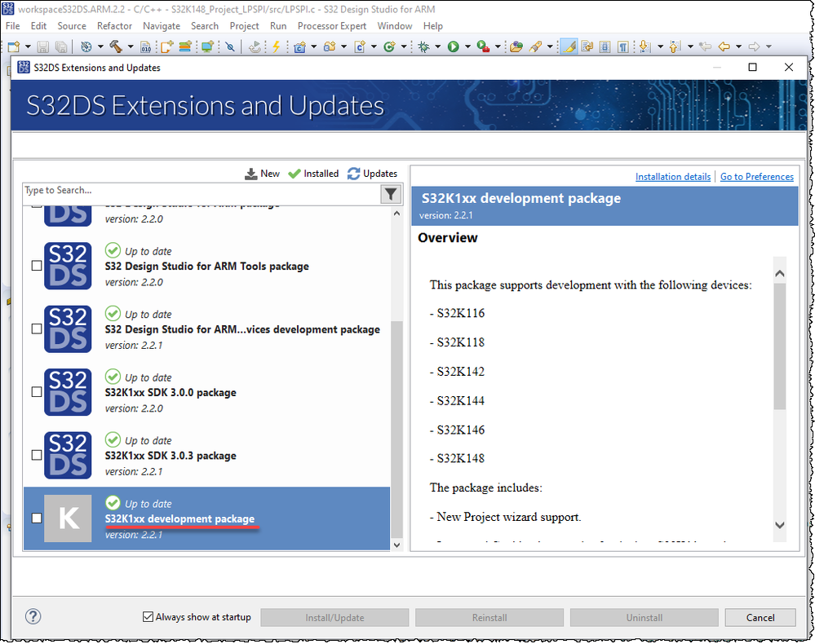Open the Back history dropdown arrow

click(x=738, y=46)
